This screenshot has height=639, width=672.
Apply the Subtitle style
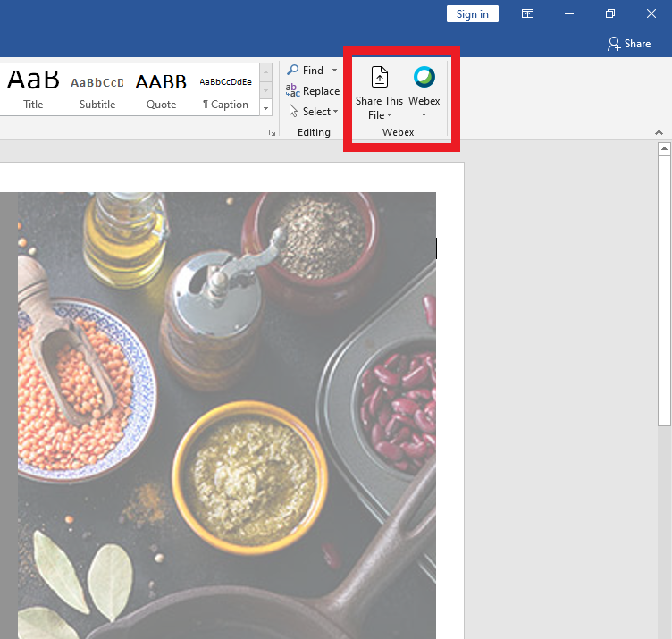click(97, 89)
